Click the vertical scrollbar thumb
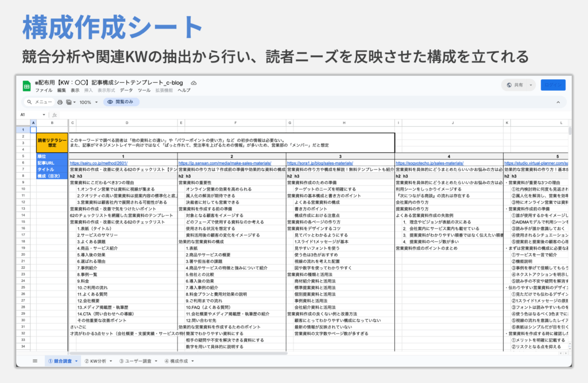Image resolution: width=588 pixels, height=383 pixels. [x=570, y=130]
